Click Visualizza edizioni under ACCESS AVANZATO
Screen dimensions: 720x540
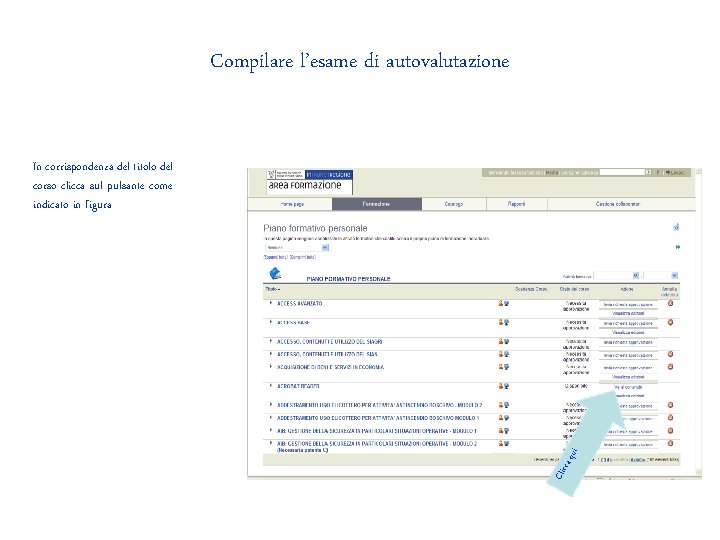(628, 313)
